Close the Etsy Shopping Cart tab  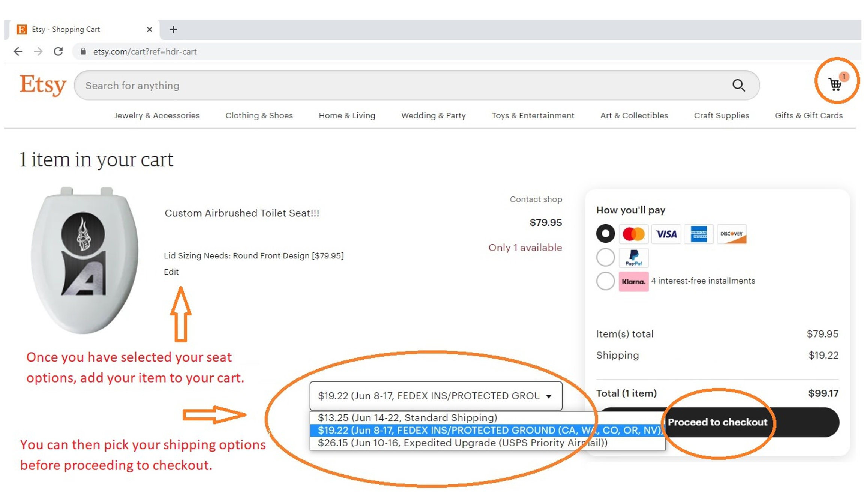(x=149, y=29)
